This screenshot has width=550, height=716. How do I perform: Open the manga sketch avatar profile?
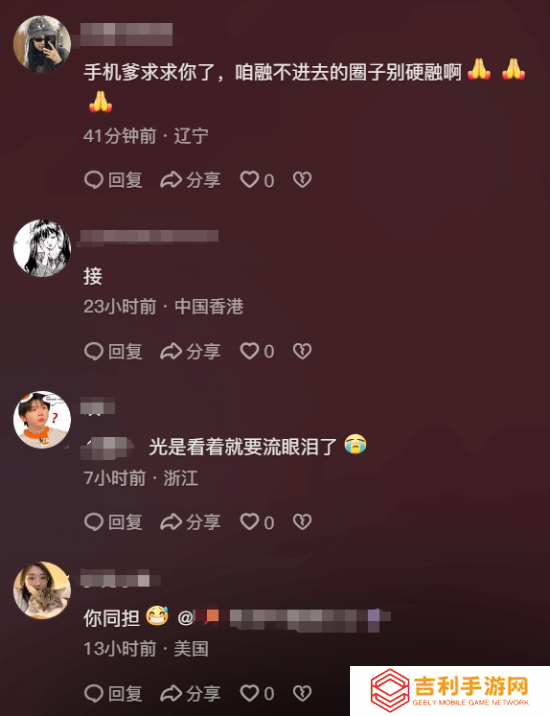click(x=42, y=248)
